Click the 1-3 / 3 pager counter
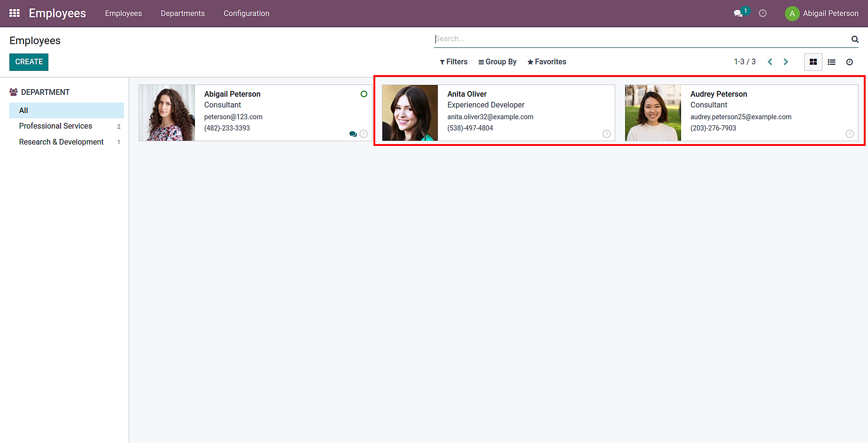 coord(745,62)
